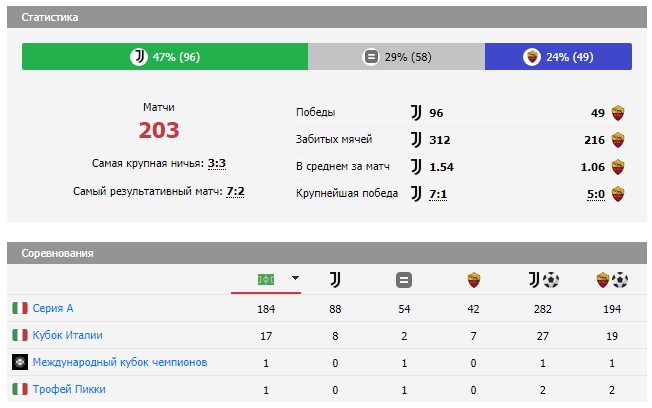The image size is (652, 408).
Task: Sort by matches played pitch icon column
Action: coord(266,279)
